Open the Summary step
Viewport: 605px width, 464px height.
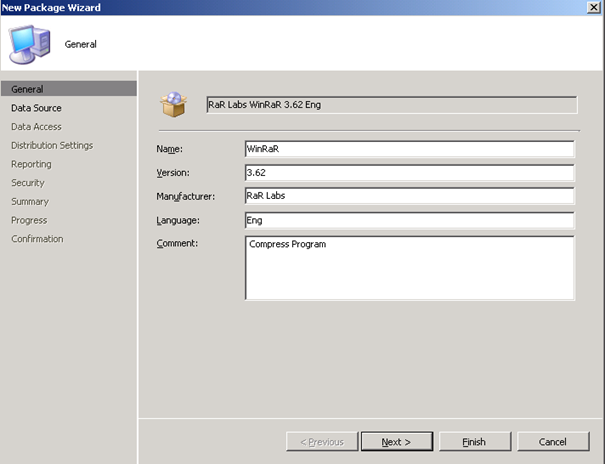point(30,202)
